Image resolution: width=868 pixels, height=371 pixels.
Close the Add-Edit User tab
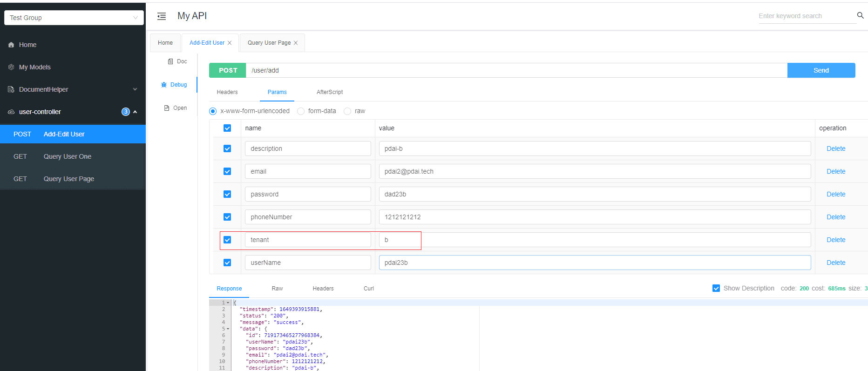click(230, 43)
